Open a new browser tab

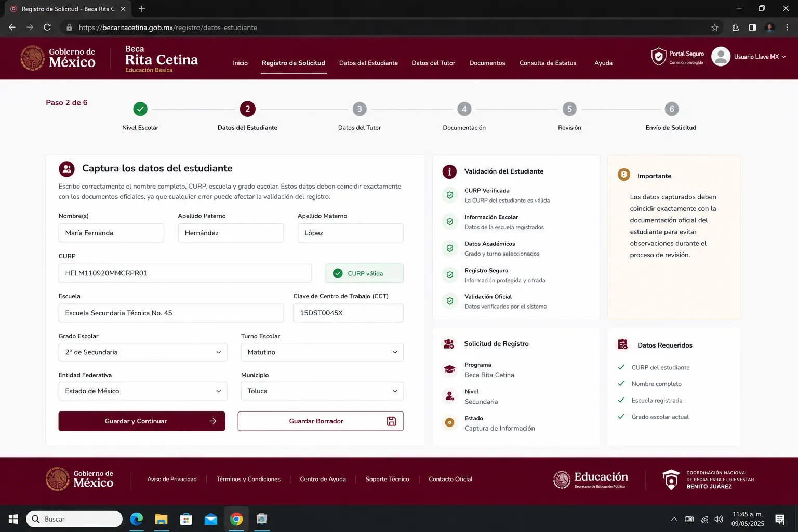[x=142, y=9]
